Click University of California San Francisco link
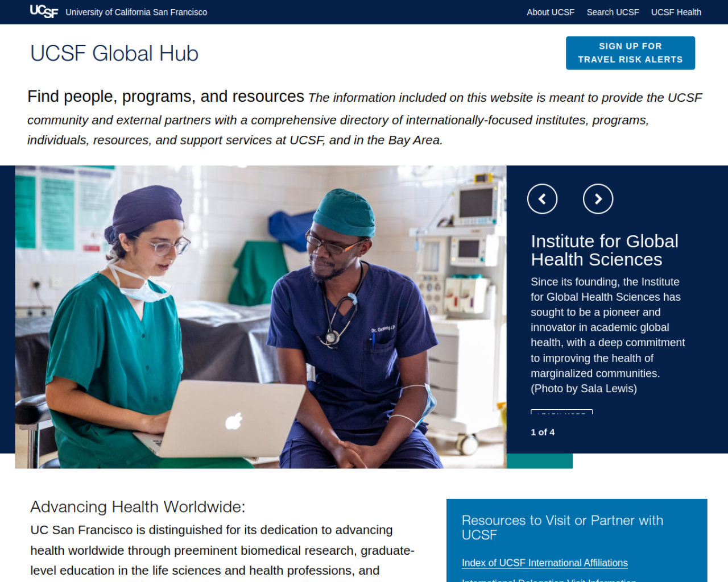 click(x=136, y=12)
